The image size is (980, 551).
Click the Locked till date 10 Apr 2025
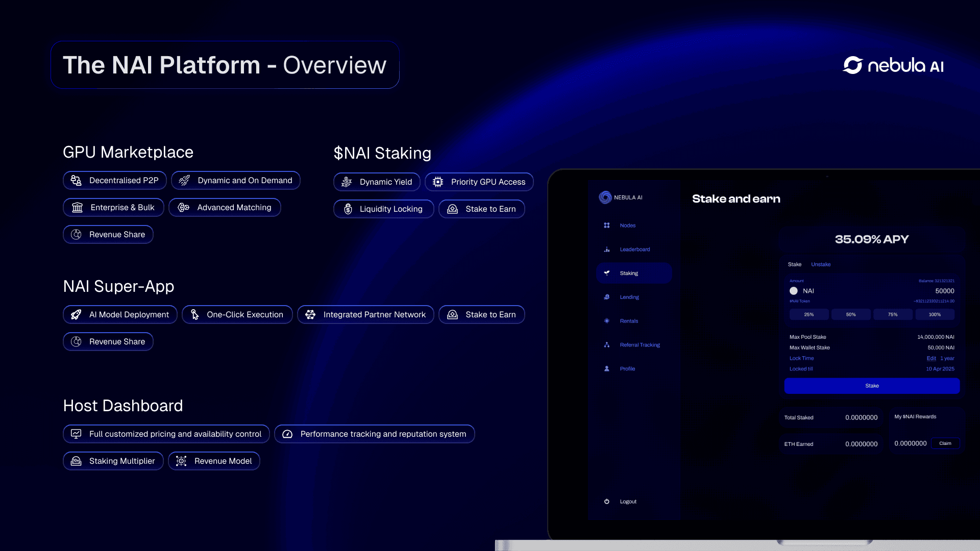[x=940, y=369]
